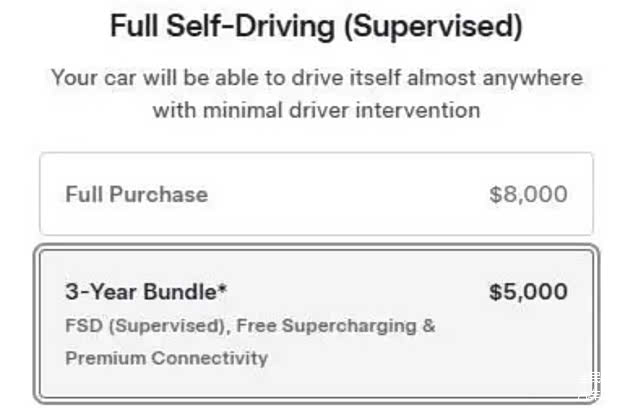The height and width of the screenshot is (408, 630).
Task: Click the "3-Year Bundle*" label text
Action: [x=146, y=292]
